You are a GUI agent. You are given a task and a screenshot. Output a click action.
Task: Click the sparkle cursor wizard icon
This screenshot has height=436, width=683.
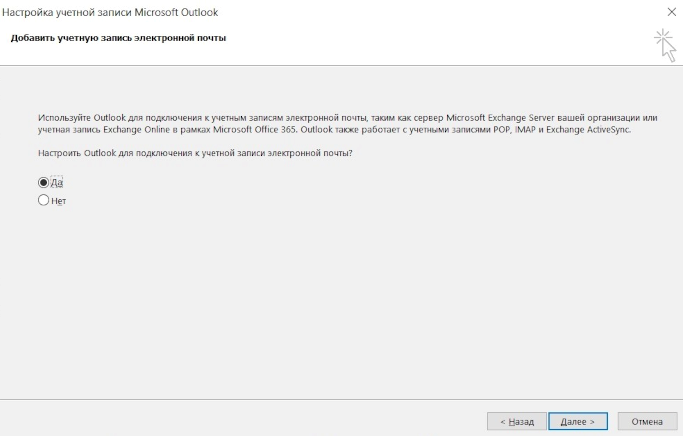[664, 44]
